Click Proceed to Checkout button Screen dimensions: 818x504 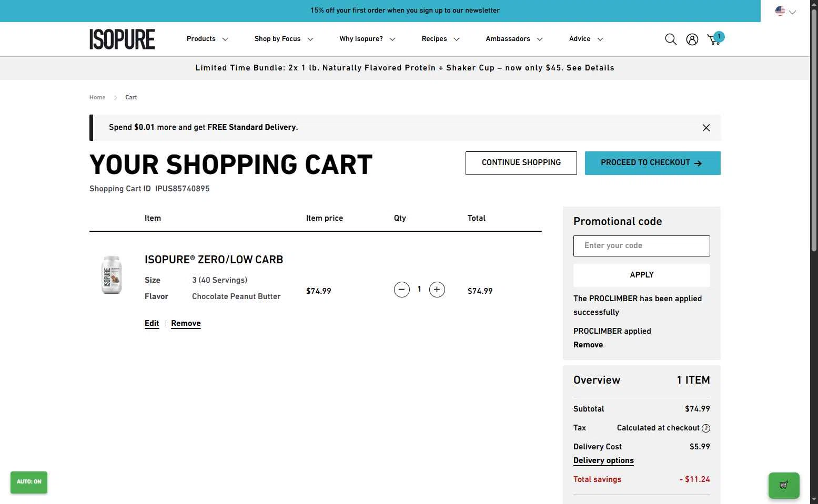[x=653, y=163]
